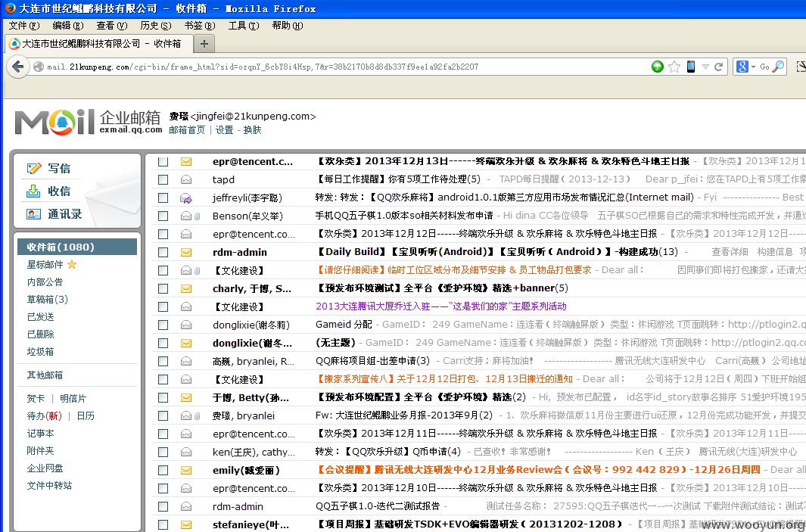Open the 查看 menu
This screenshot has width=806, height=532.
point(111,25)
